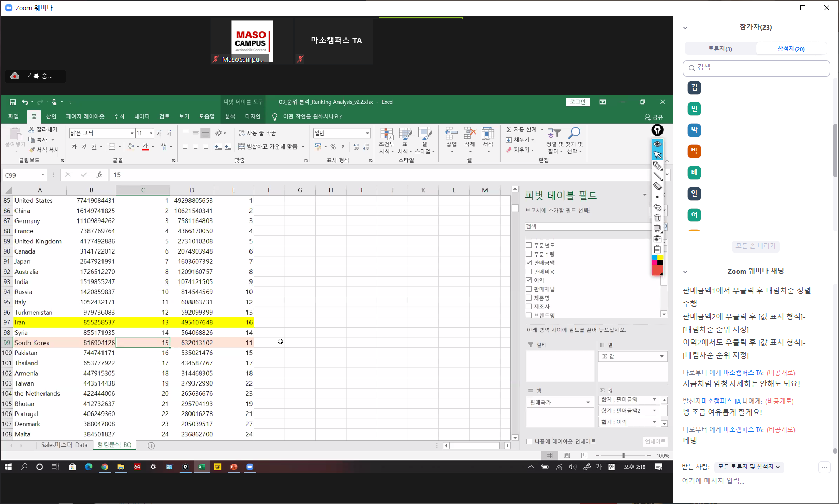Open the 삽입 ribbon tab
Viewport: 839px width, 504px height.
click(51, 117)
